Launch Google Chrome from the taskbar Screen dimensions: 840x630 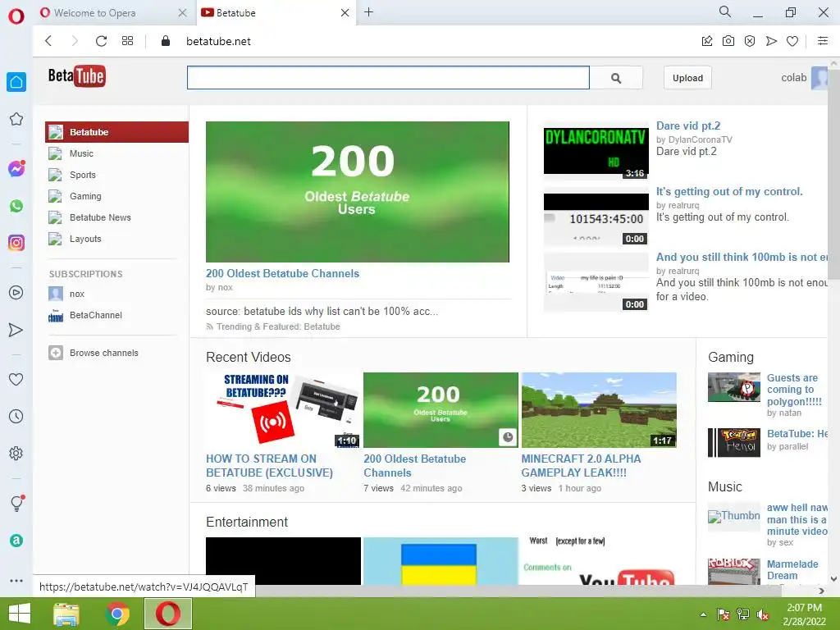pos(117,614)
